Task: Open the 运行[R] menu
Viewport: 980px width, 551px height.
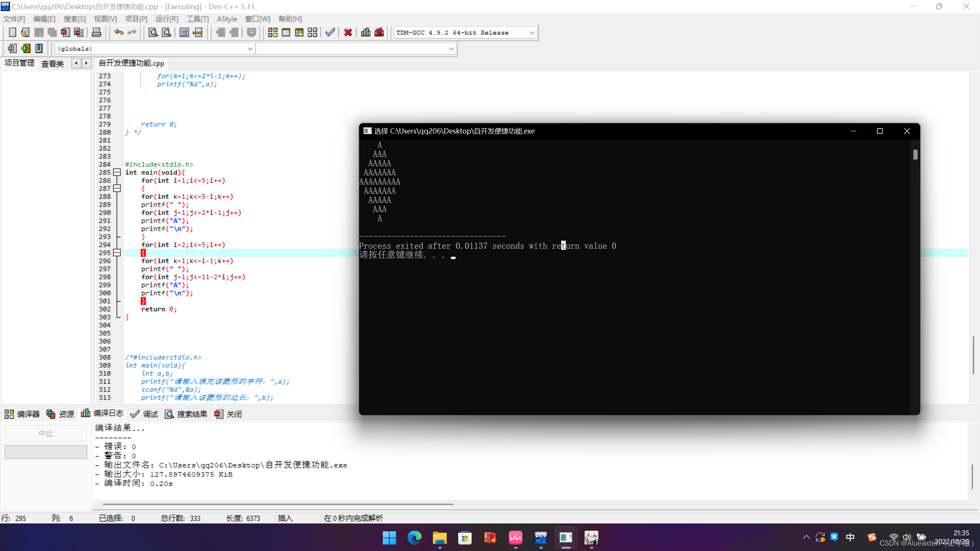Action: [x=167, y=19]
